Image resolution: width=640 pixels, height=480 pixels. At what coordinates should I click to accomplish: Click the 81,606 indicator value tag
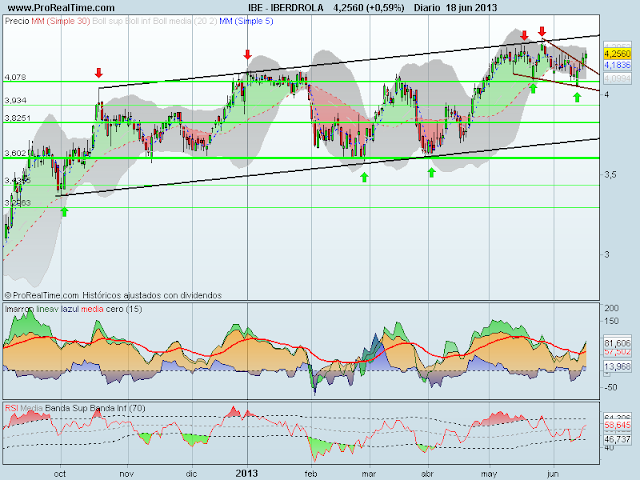coord(618,343)
